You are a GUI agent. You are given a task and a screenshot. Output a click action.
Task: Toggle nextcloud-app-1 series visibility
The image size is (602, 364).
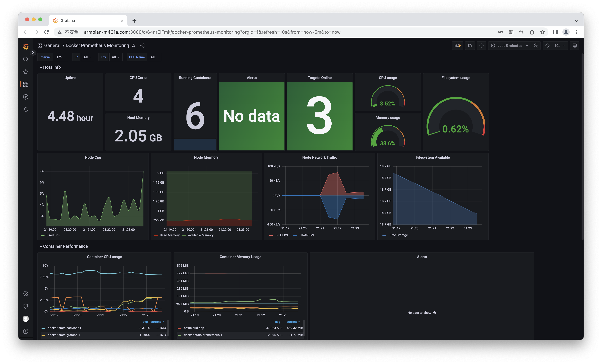195,328
